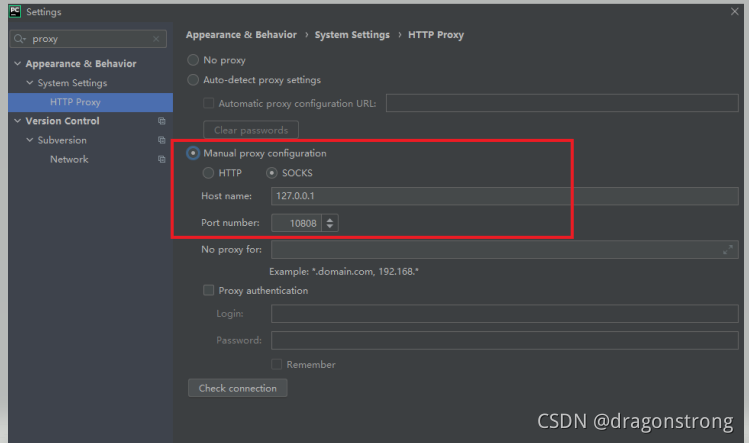Select System Settings in the settings tree

coord(72,83)
